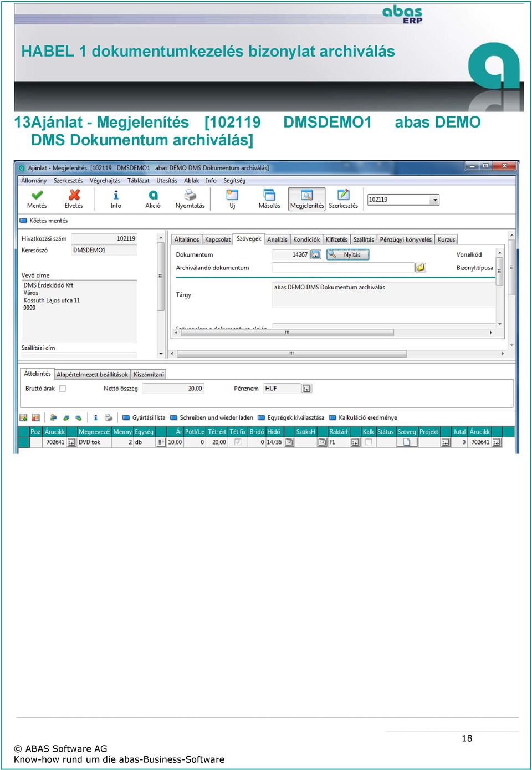
Task: Click the Nettó összeg field 20.00
Action: point(173,389)
